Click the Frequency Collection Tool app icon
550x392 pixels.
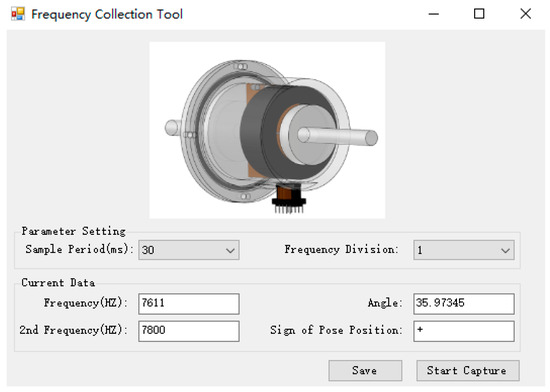tap(18, 14)
